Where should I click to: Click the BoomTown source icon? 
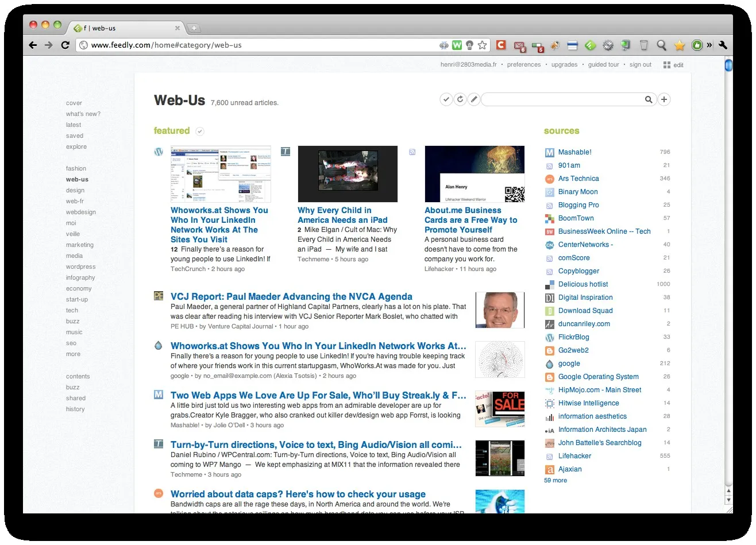pos(550,218)
